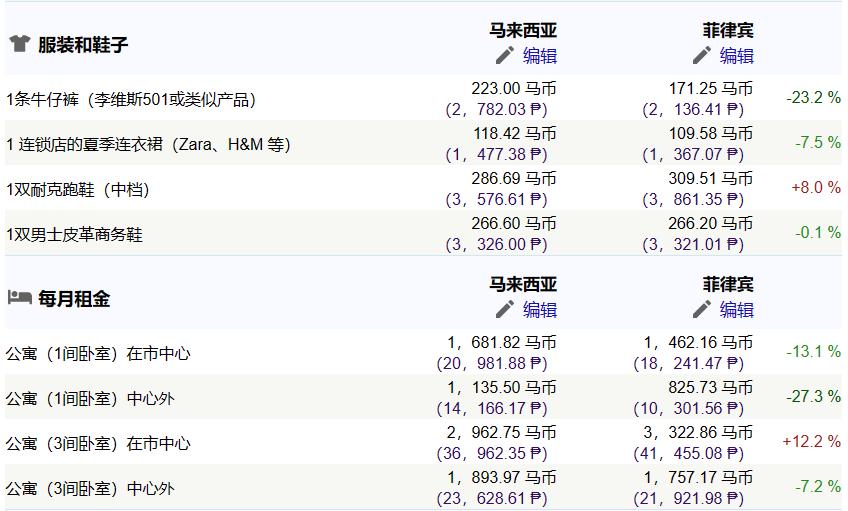Screen dimensions: 848x511
Task: Click the (36，962.35 ₱) converted rent
Action: (x=492, y=453)
